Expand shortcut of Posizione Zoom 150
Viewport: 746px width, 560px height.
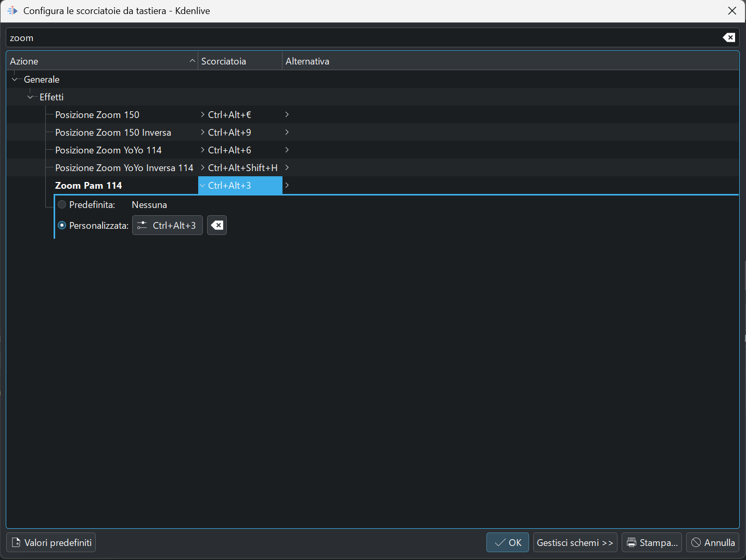tap(202, 114)
